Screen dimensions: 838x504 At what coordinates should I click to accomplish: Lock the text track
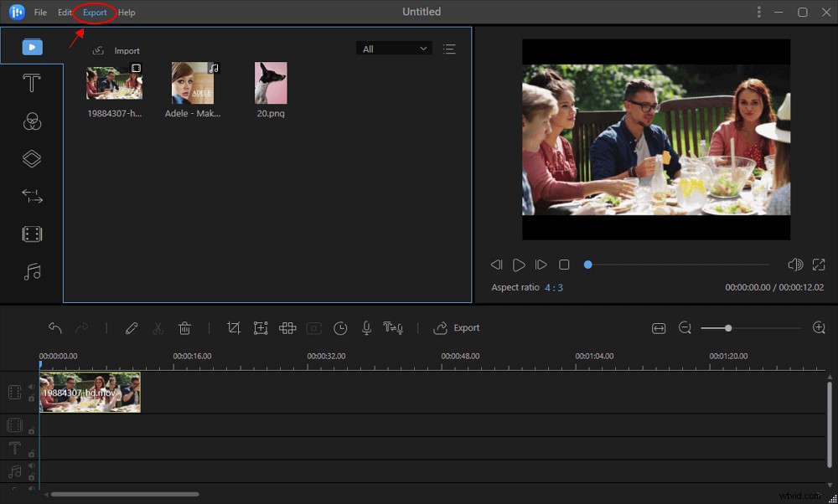pos(31,453)
